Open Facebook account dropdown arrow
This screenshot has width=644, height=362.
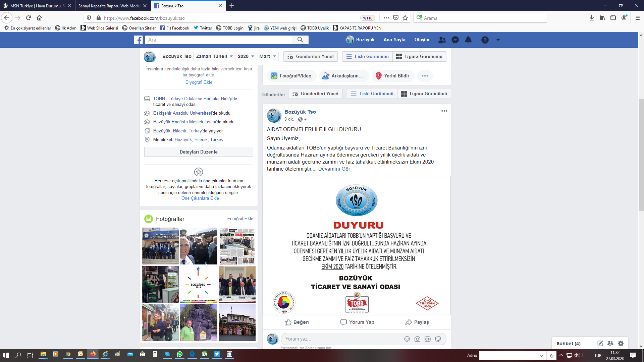pos(498,40)
